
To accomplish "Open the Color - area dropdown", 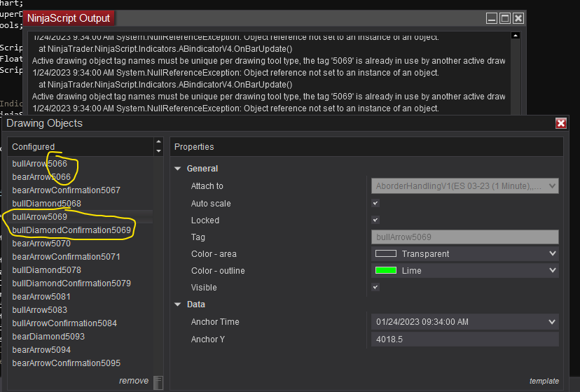I will pyautogui.click(x=465, y=253).
